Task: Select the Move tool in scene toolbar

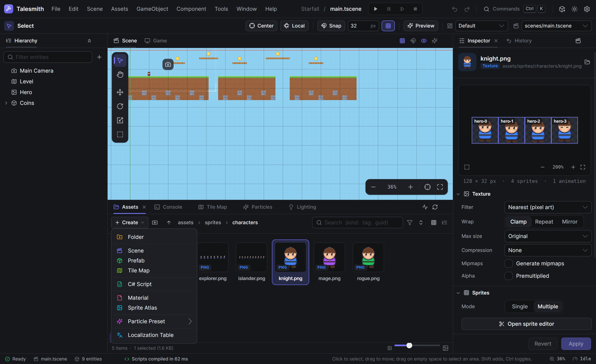Action: (120, 92)
